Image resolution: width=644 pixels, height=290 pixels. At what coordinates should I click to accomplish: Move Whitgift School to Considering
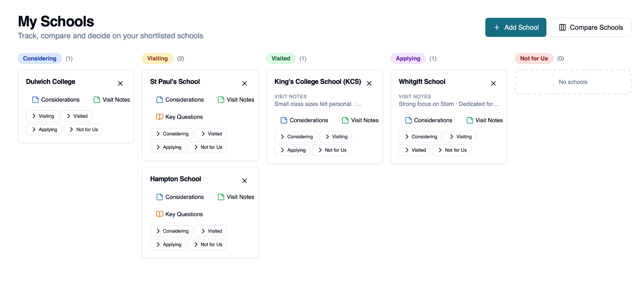[x=420, y=137]
